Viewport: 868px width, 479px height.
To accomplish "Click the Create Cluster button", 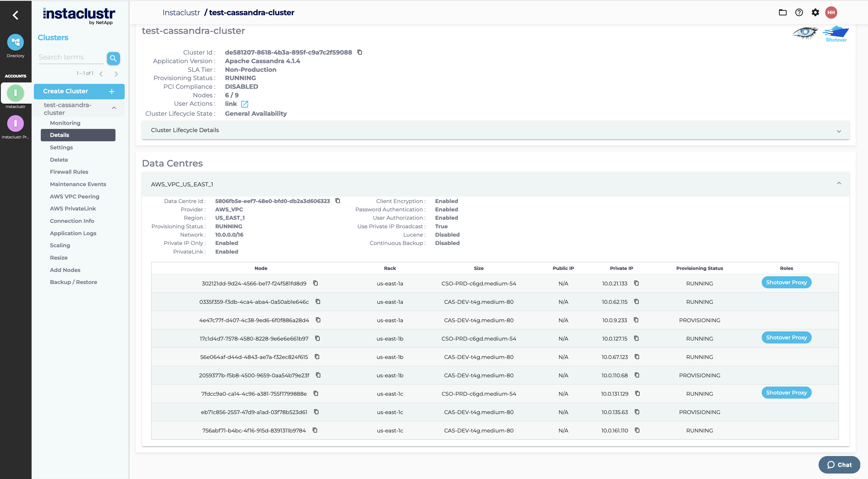I will 79,91.
